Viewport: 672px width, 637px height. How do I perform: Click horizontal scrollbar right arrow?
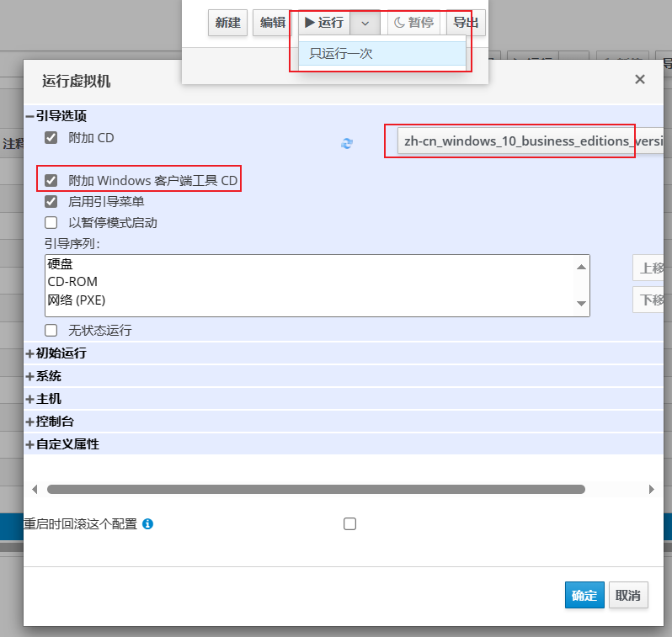click(x=651, y=489)
